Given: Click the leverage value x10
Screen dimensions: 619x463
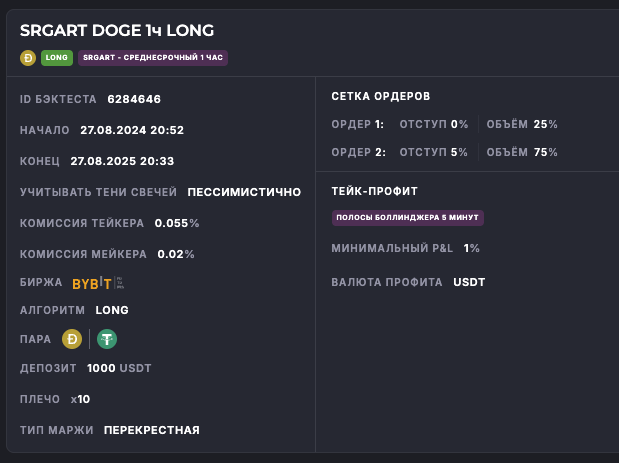Looking at the screenshot, I should click(x=81, y=399).
